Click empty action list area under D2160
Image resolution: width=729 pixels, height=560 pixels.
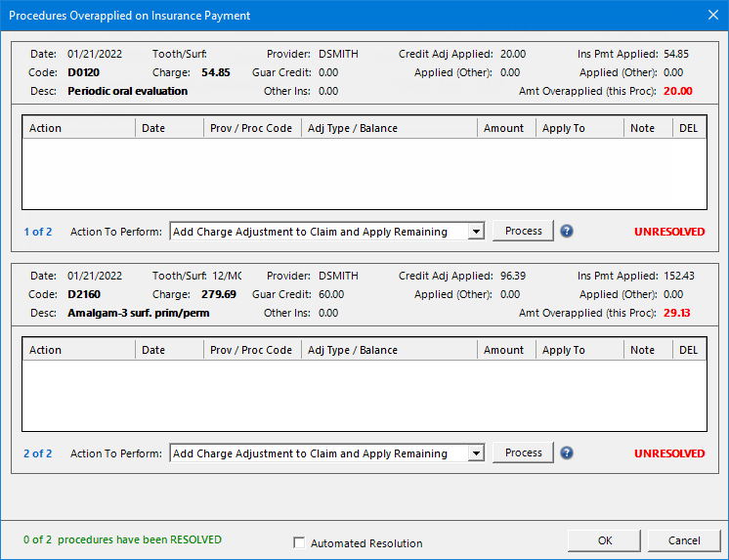(x=364, y=395)
